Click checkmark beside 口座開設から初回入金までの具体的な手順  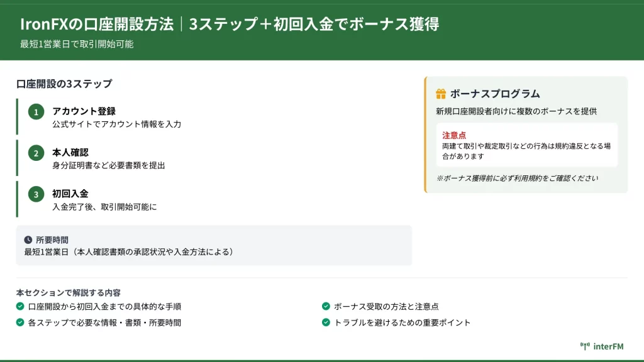[x=20, y=307]
